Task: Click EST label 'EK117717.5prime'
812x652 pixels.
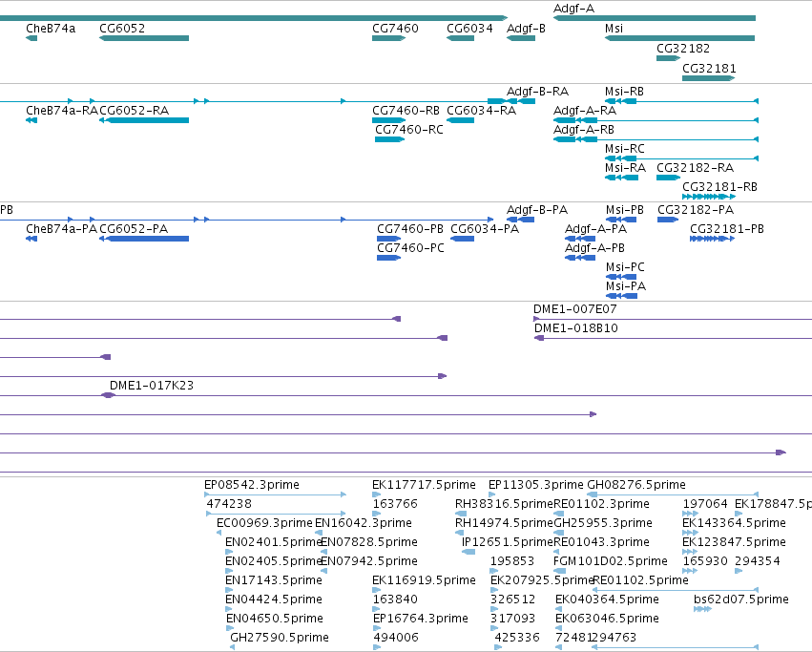Action: (424, 485)
